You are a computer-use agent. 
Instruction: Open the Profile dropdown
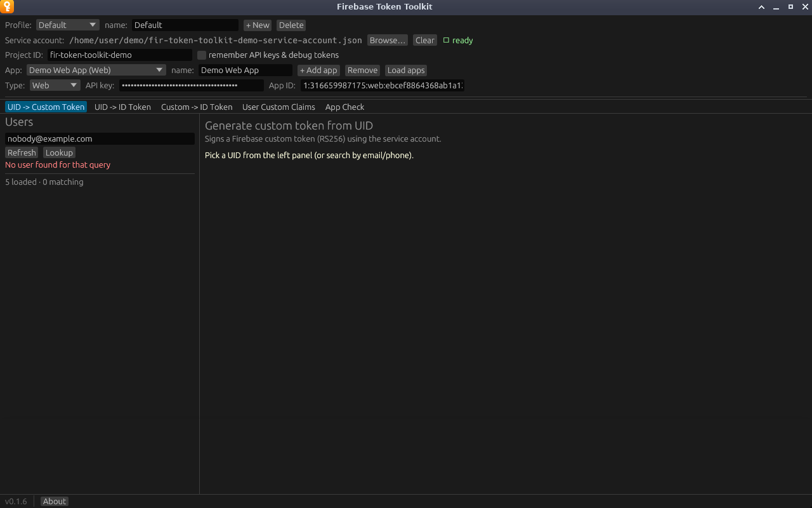point(68,25)
